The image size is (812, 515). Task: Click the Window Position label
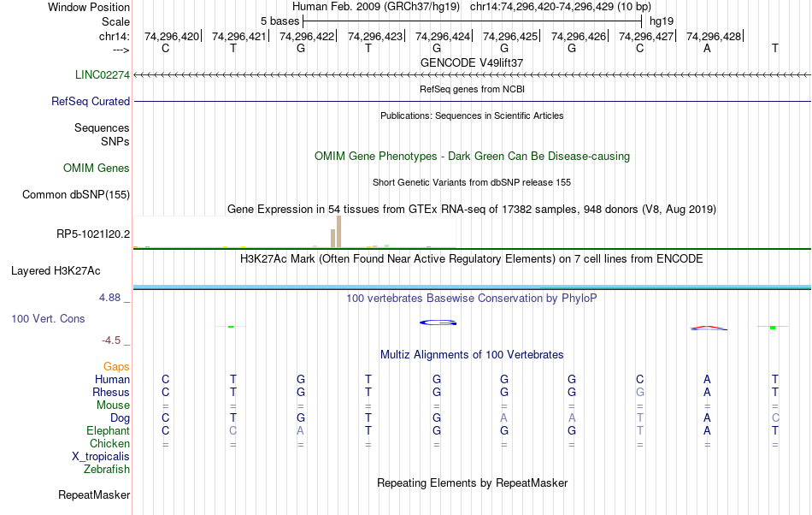pyautogui.click(x=89, y=7)
